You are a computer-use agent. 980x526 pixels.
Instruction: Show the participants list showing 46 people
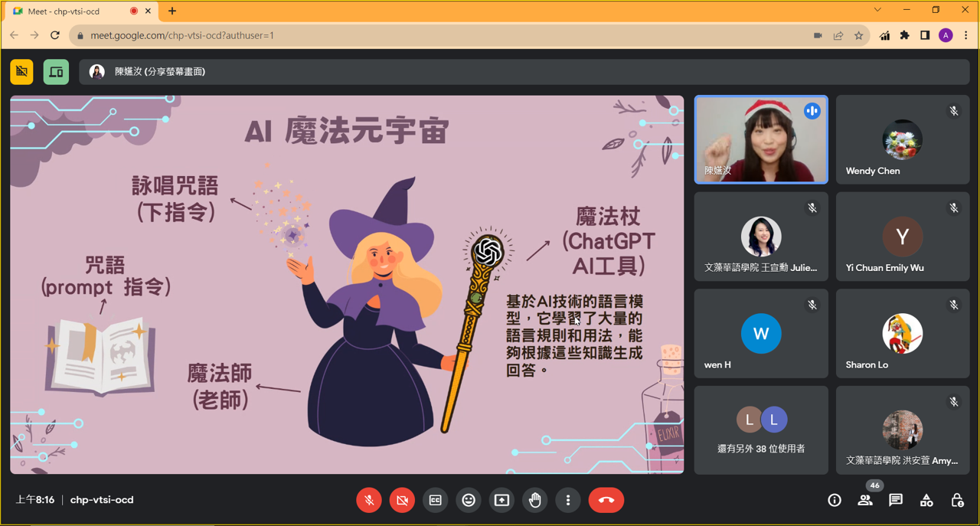point(864,500)
